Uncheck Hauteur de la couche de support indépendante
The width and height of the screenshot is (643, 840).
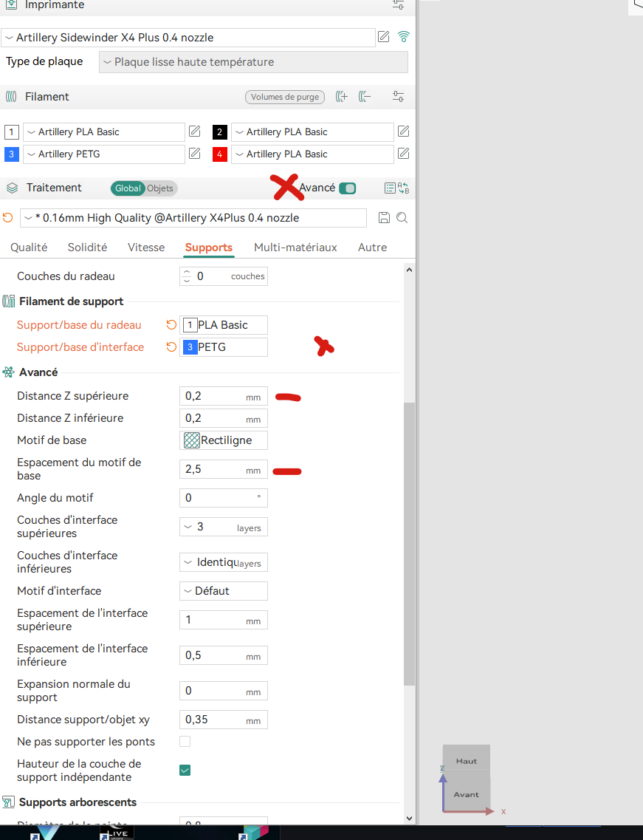[185, 771]
